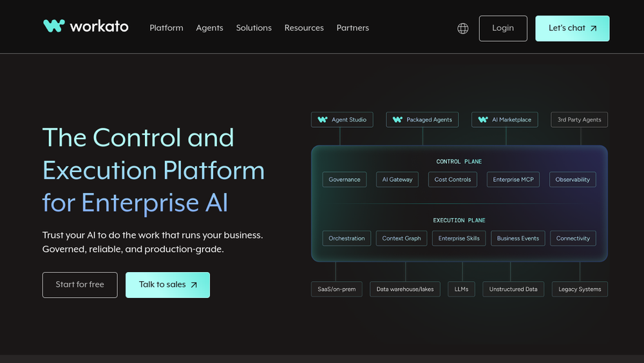Click the Business Events label
Image resolution: width=644 pixels, height=363 pixels.
click(x=518, y=239)
